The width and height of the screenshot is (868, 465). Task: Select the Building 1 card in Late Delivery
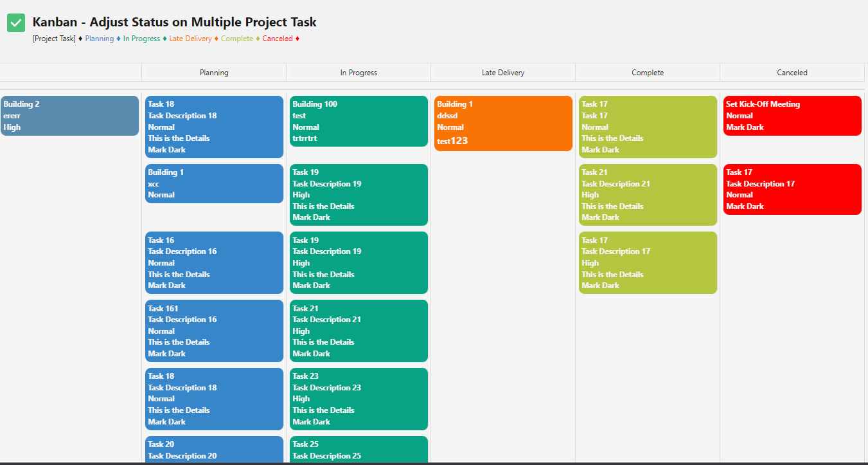tap(503, 123)
